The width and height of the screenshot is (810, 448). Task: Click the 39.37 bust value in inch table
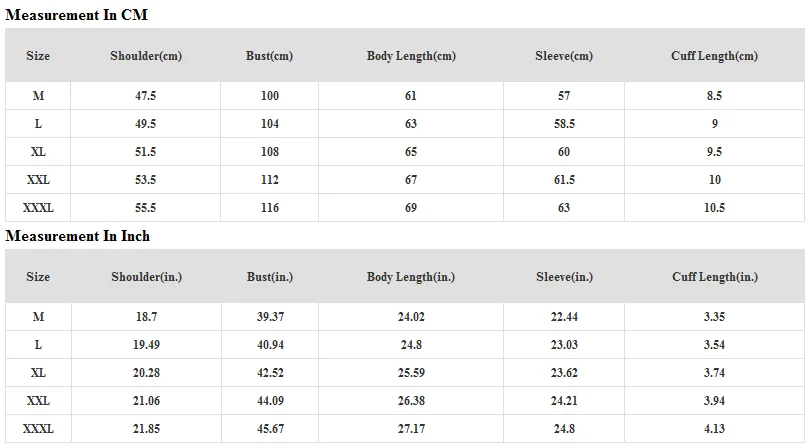pyautogui.click(x=269, y=316)
